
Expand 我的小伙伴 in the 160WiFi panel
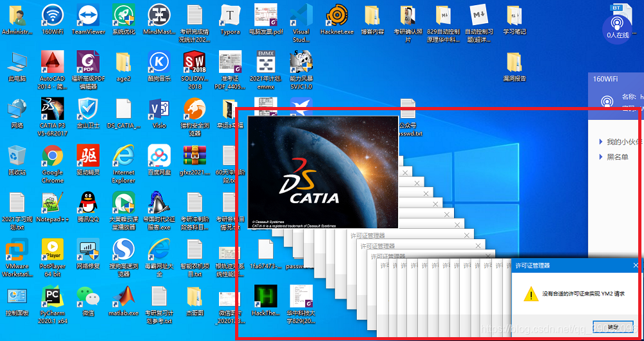620,142
